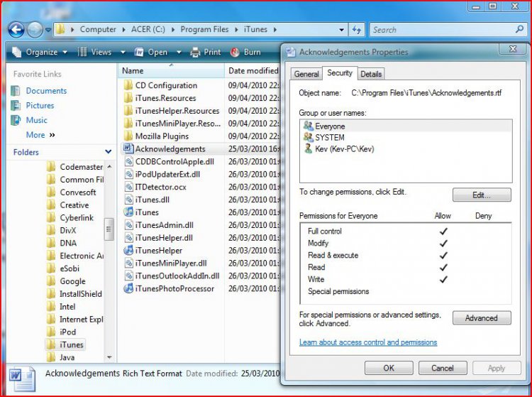Expand More favorite links chevron
The width and height of the screenshot is (532, 397).
coord(52,135)
